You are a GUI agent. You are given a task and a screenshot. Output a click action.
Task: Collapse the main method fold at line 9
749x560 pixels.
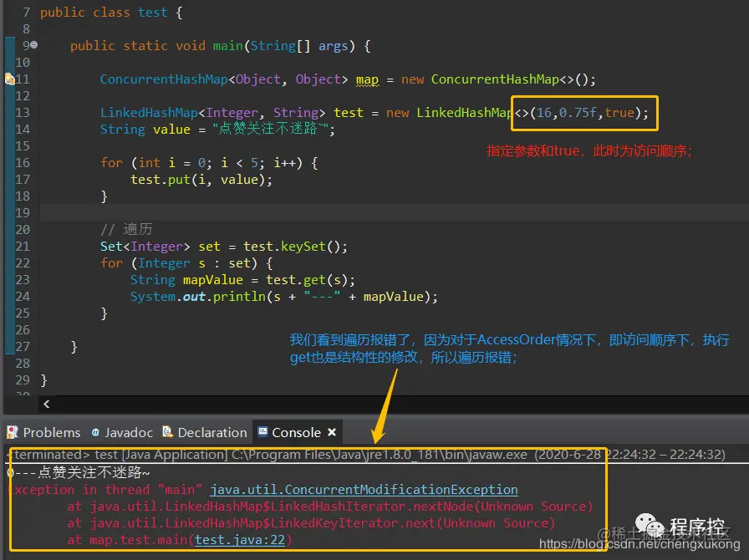coord(34,45)
